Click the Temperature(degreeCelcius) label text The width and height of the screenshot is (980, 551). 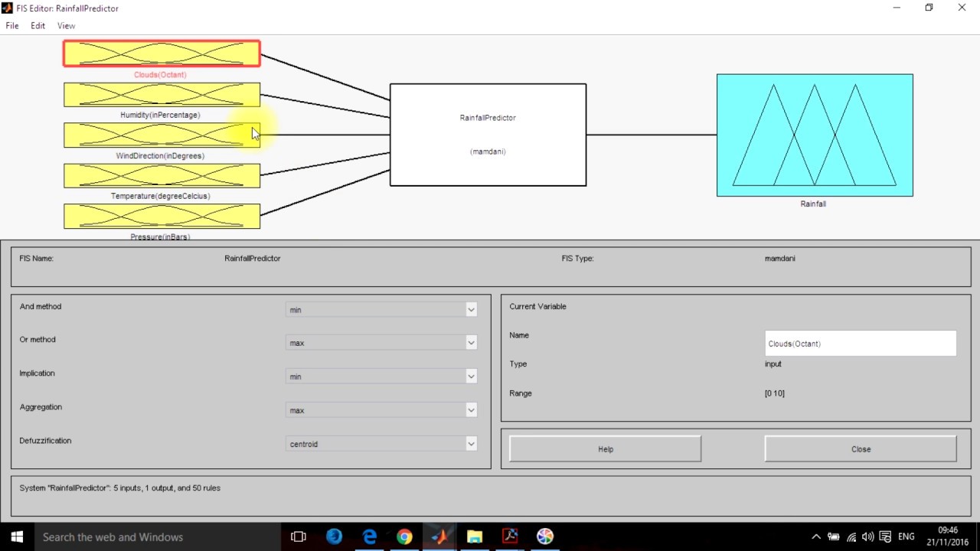(x=160, y=196)
